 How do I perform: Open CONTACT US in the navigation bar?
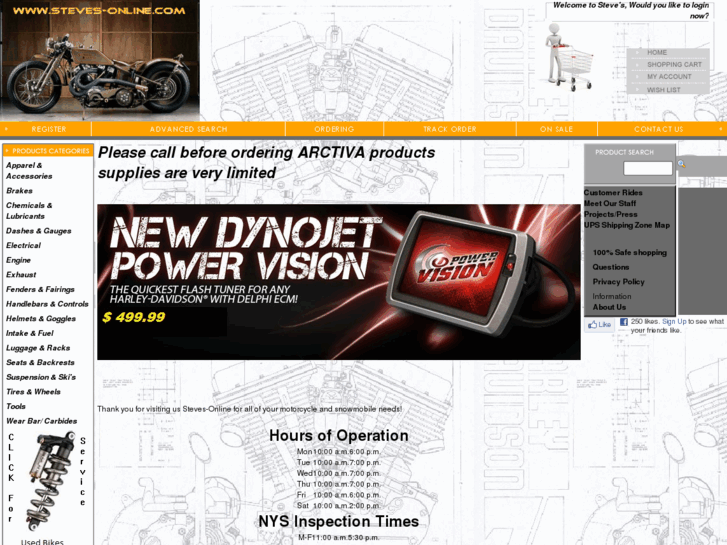(x=659, y=129)
